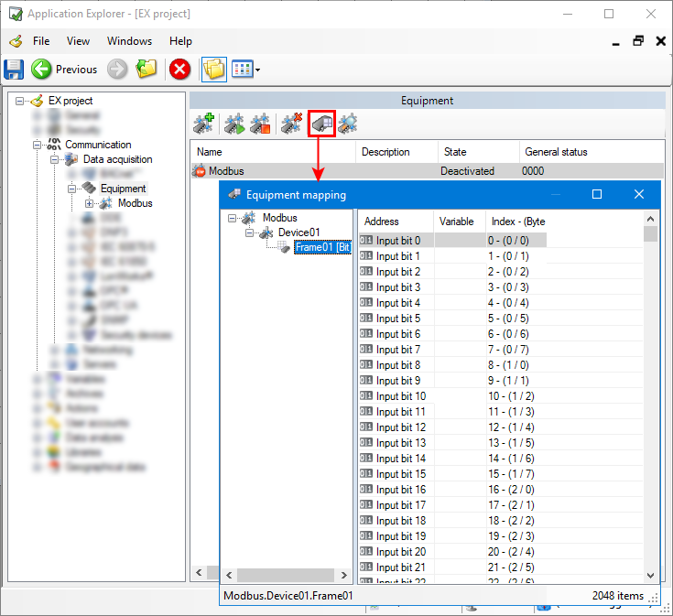The width and height of the screenshot is (673, 616).
Task: Click the delete equipment icon
Action: pos(292,124)
